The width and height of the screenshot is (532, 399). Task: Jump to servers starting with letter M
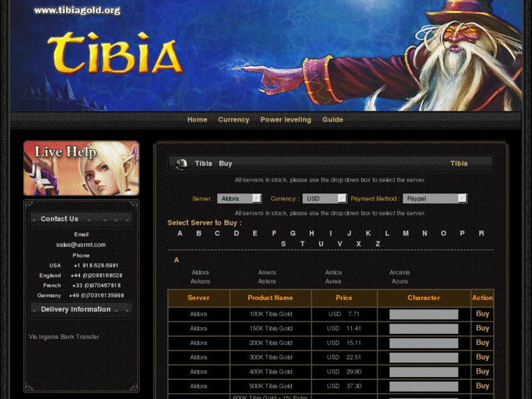pos(406,234)
